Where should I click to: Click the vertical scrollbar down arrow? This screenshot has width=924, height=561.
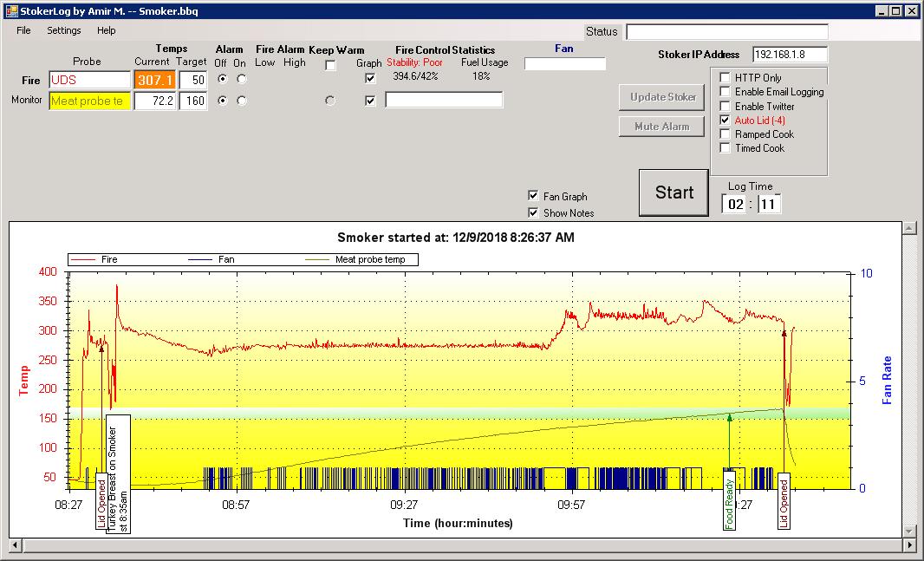909,531
